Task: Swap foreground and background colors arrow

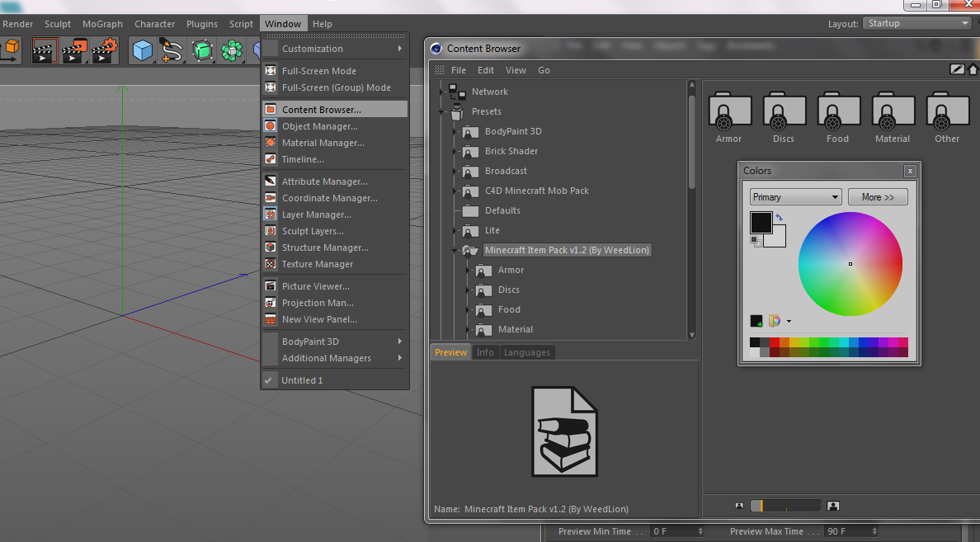Action: point(779,217)
